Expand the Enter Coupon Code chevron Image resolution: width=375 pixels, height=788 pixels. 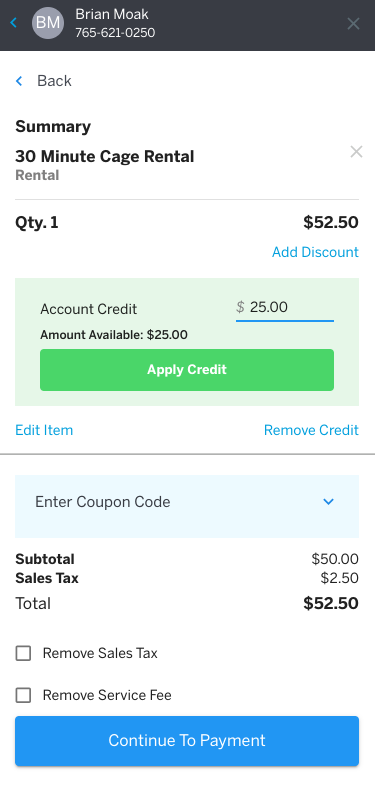329,502
